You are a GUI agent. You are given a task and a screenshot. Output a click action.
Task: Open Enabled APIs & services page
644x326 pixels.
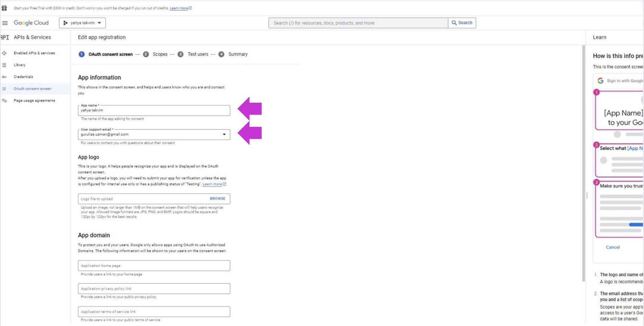coord(34,53)
